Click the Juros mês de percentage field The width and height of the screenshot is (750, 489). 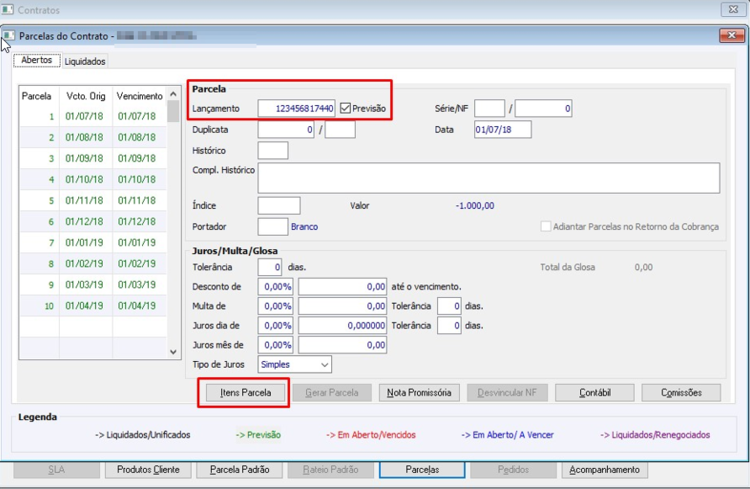click(x=276, y=345)
